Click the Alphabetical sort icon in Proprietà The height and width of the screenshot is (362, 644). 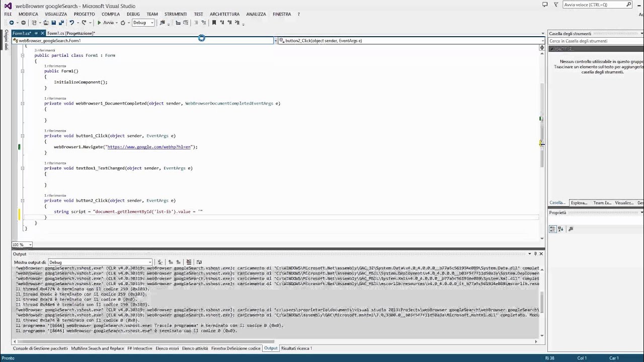click(x=560, y=229)
